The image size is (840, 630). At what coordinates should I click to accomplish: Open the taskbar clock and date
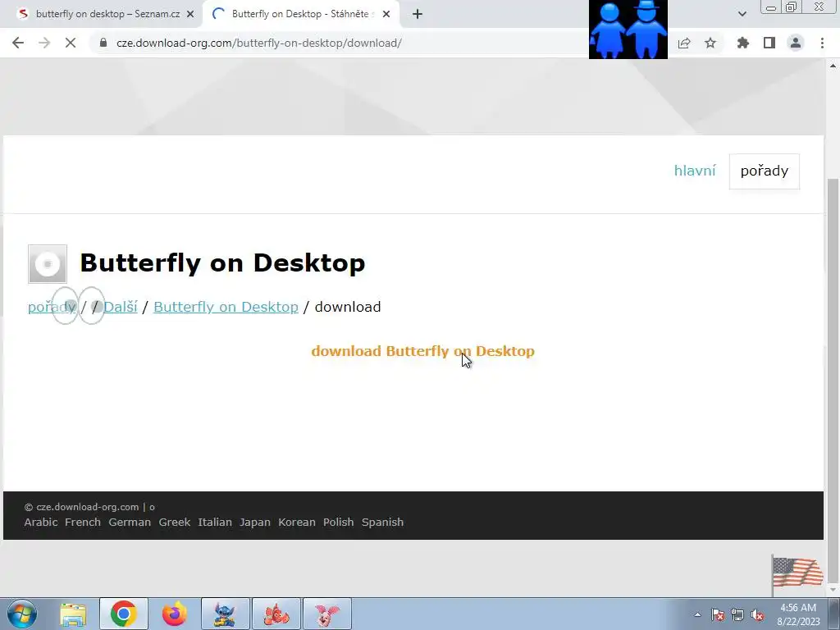click(798, 614)
